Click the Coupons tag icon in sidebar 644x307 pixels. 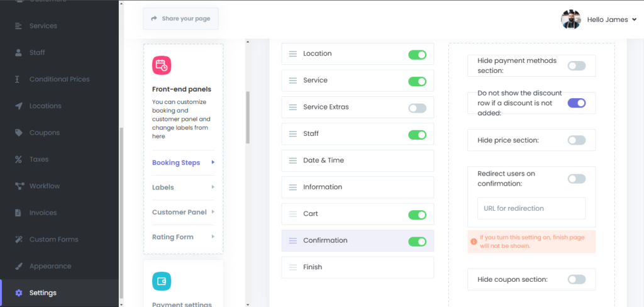pos(18,133)
